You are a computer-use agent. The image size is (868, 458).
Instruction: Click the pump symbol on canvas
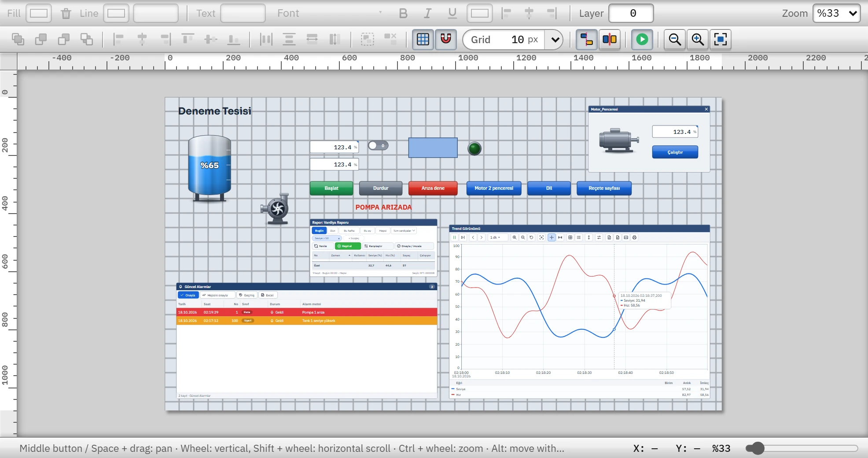point(276,209)
